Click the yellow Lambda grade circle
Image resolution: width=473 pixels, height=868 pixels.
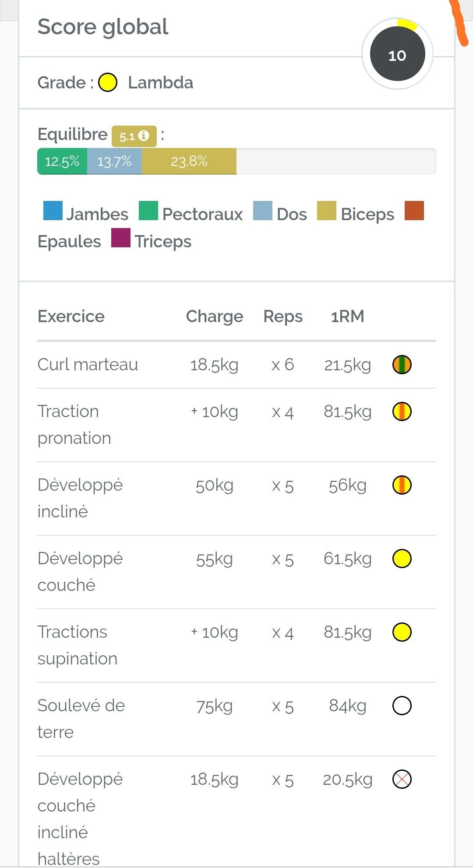108,83
